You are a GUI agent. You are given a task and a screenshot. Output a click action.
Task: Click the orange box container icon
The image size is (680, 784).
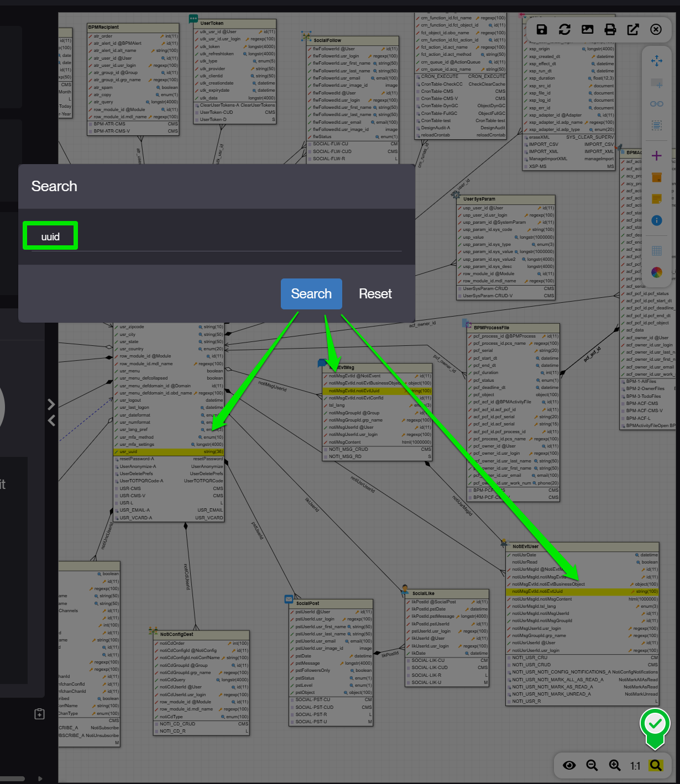click(657, 177)
